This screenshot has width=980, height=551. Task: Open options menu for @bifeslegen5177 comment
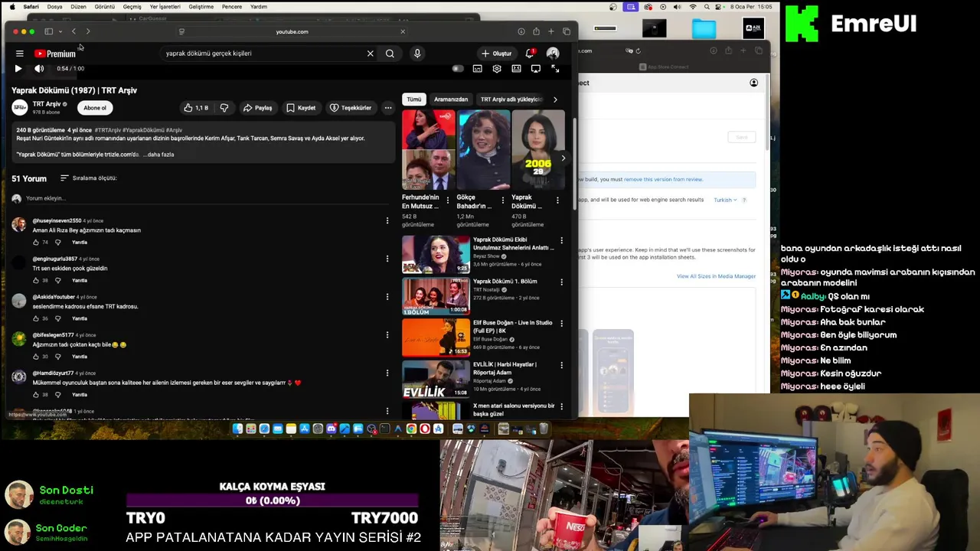pyautogui.click(x=387, y=335)
